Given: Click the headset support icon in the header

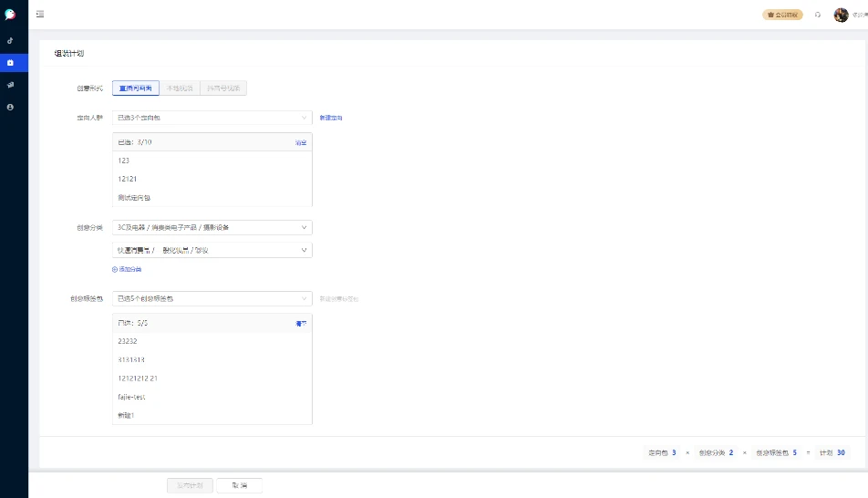Looking at the screenshot, I should 818,15.
